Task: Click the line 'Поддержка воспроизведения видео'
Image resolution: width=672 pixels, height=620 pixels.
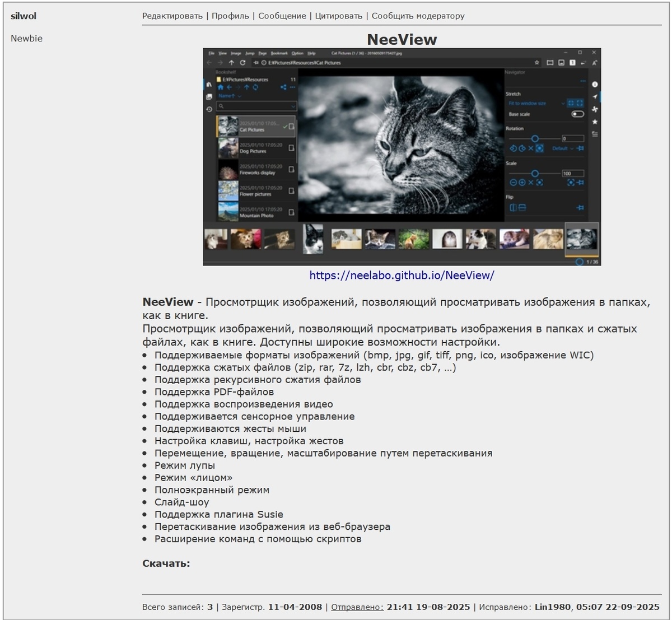Action: (244, 404)
